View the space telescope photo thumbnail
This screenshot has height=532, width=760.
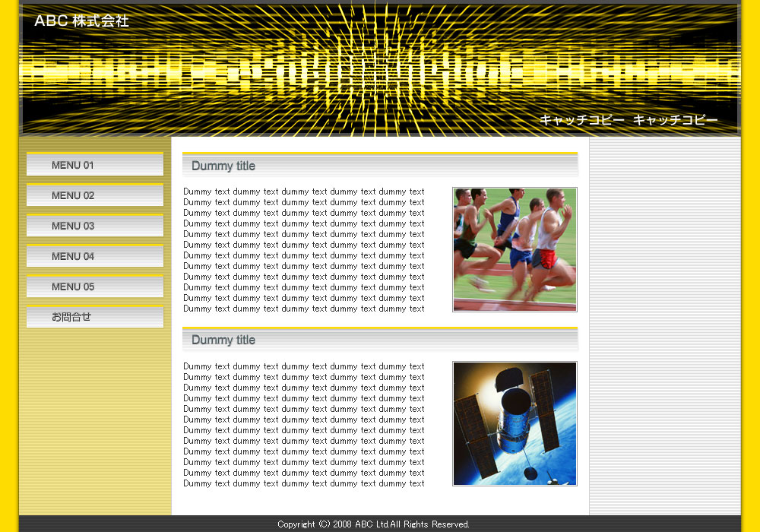(x=515, y=423)
